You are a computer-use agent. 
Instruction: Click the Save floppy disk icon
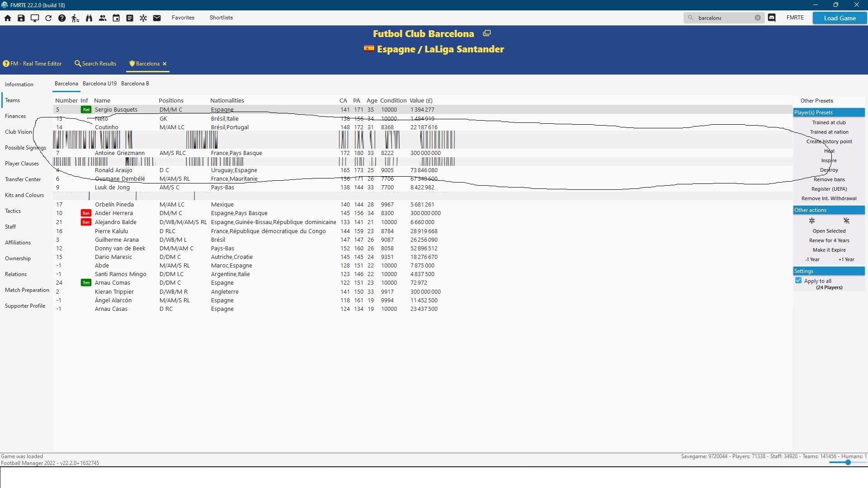21,18
